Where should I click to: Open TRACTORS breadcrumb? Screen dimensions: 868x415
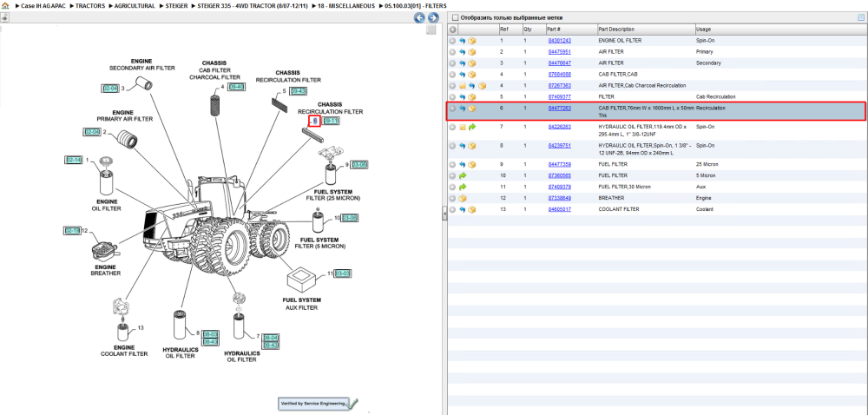[89, 5]
